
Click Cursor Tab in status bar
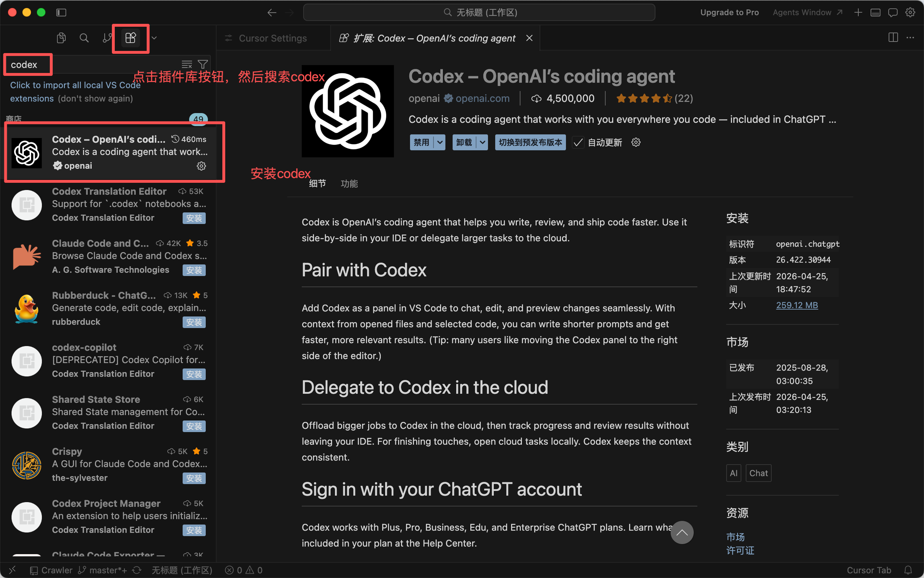pyautogui.click(x=869, y=570)
